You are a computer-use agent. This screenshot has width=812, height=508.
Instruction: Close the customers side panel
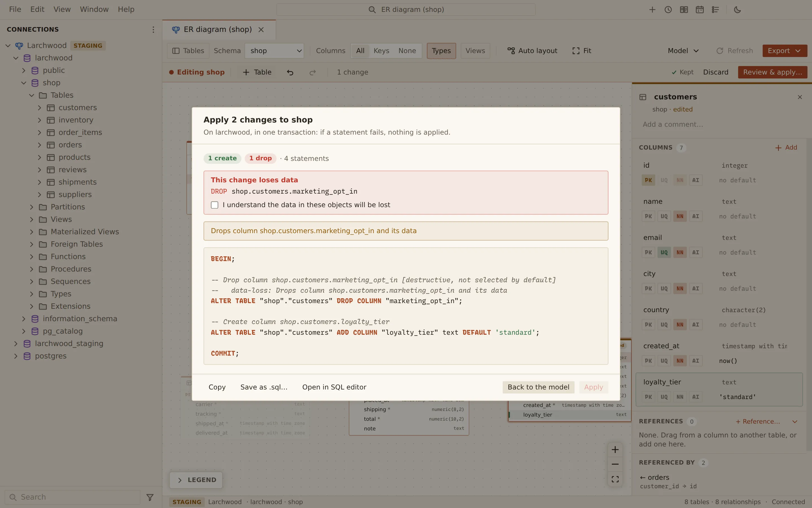tap(800, 97)
